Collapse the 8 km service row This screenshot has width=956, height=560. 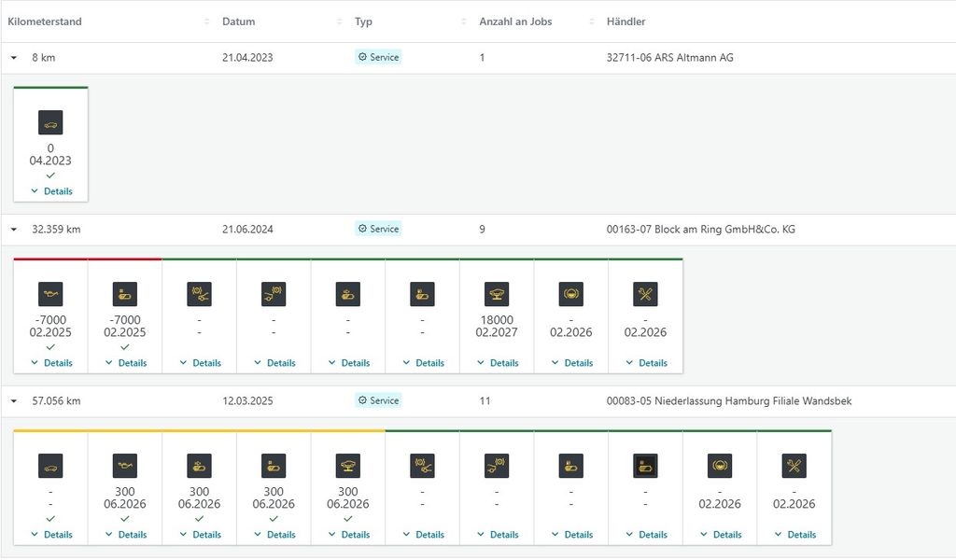click(14, 58)
